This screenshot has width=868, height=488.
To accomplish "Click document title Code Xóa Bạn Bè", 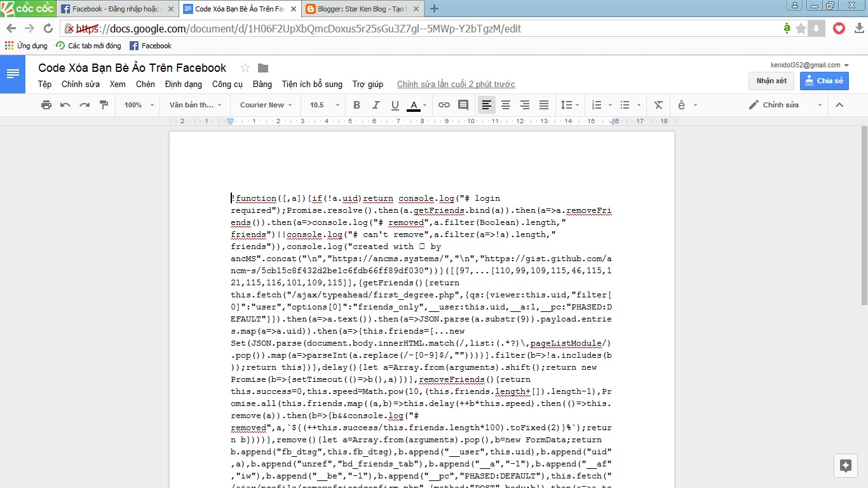I will click(x=132, y=68).
